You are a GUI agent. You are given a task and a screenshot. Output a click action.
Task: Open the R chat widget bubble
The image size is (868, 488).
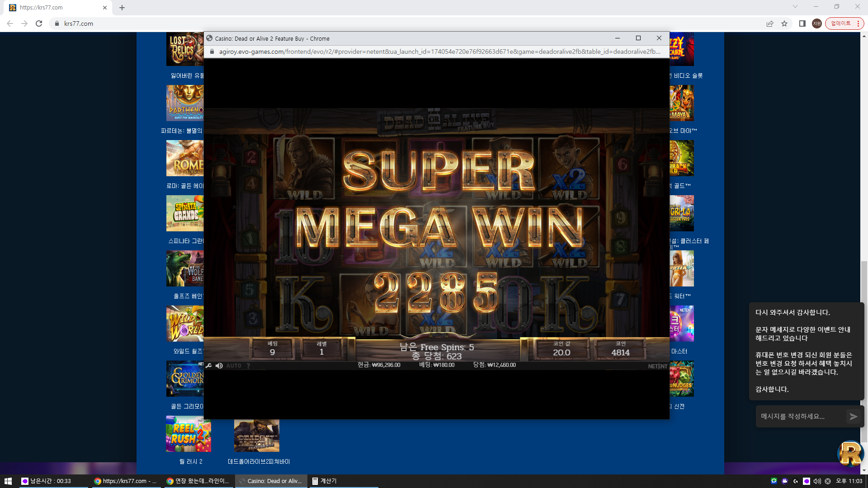coord(851,453)
